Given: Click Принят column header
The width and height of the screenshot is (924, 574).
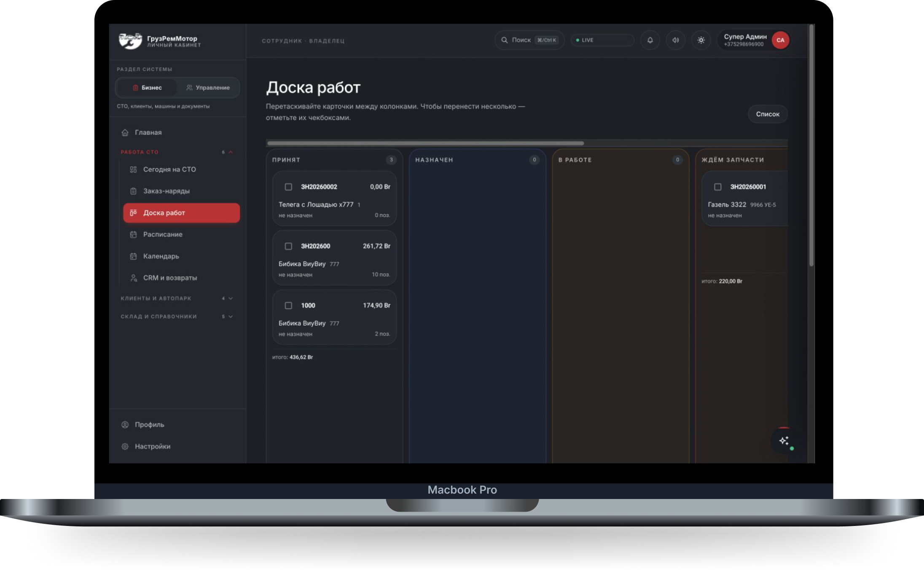Looking at the screenshot, I should 286,160.
